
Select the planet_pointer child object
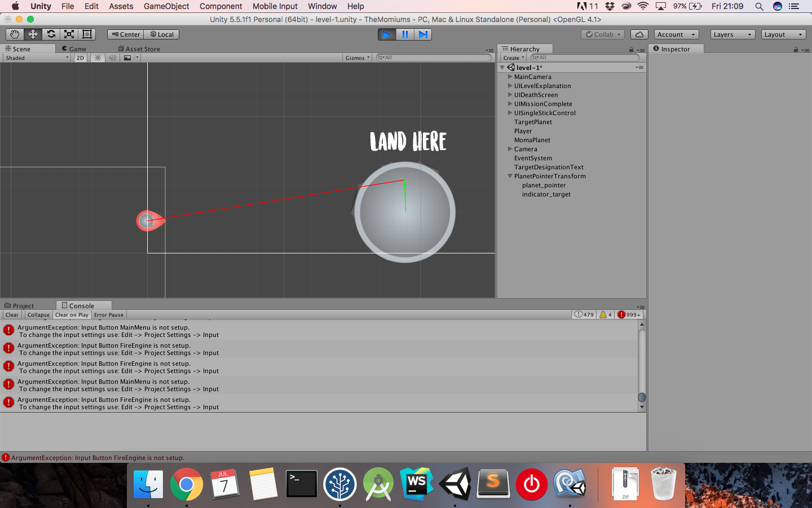point(544,185)
